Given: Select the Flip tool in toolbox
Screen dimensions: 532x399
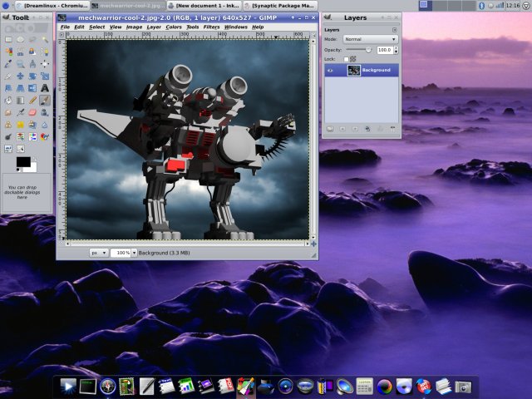Looking at the screenshot, I should coord(32,88).
